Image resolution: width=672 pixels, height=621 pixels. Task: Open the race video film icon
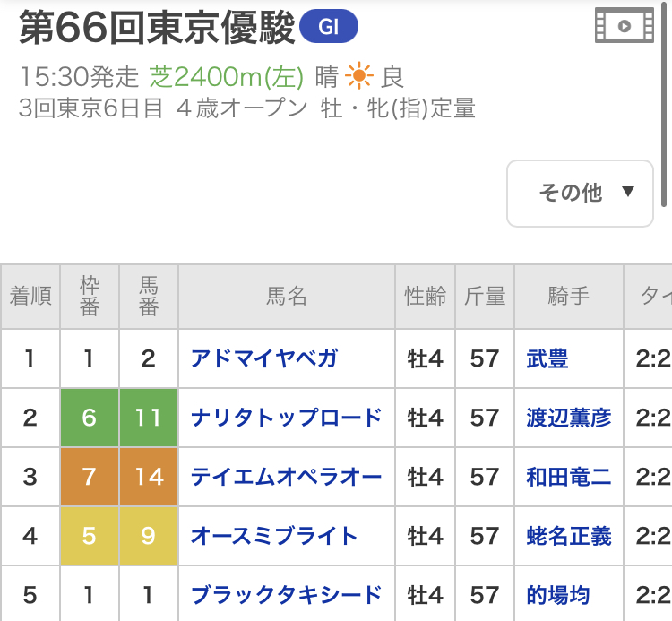click(x=625, y=25)
